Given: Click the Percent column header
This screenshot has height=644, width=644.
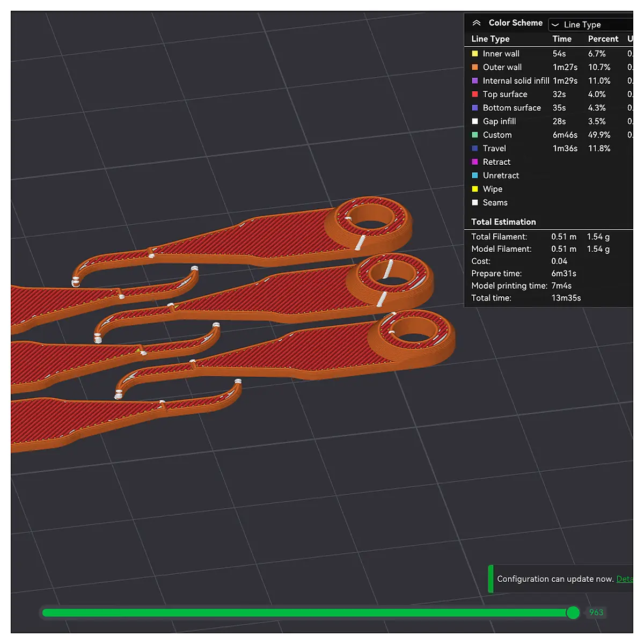Looking at the screenshot, I should (x=603, y=39).
